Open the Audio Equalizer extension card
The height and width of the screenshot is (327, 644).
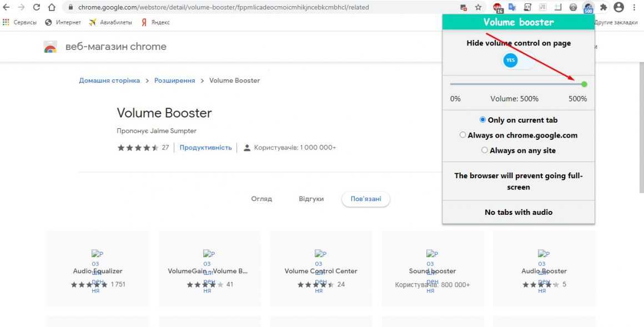[x=98, y=268]
